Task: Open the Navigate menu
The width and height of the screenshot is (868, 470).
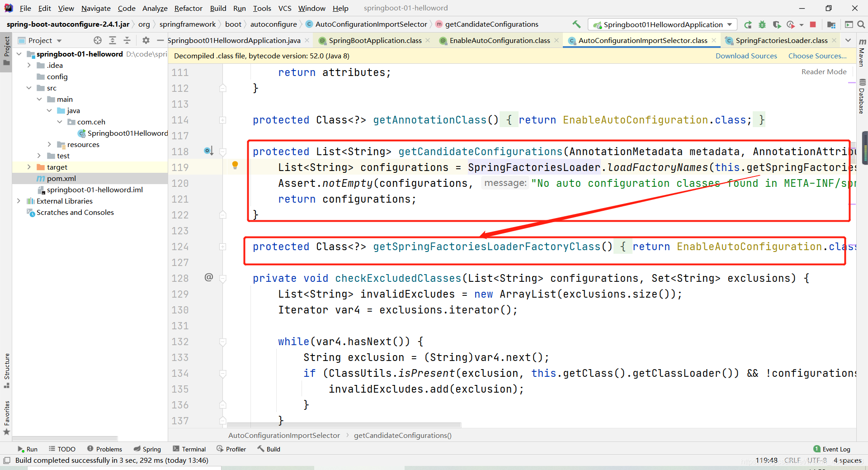Action: [x=96, y=8]
